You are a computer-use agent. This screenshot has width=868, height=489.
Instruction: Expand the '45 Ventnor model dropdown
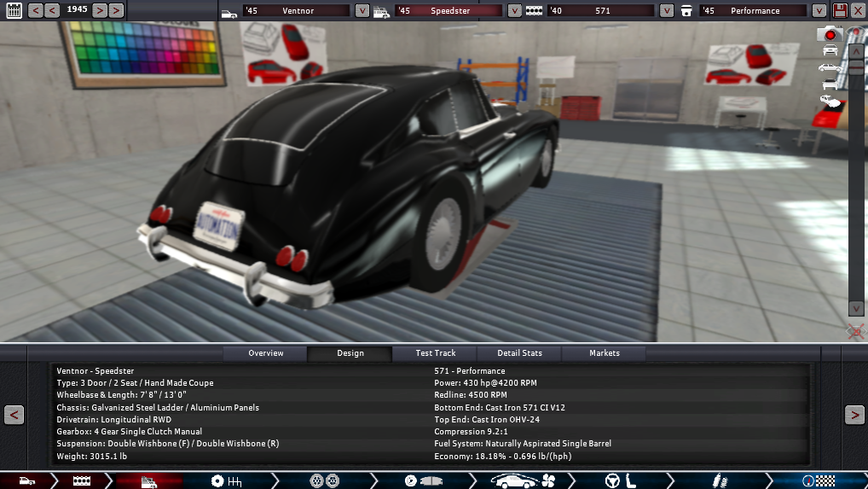362,11
